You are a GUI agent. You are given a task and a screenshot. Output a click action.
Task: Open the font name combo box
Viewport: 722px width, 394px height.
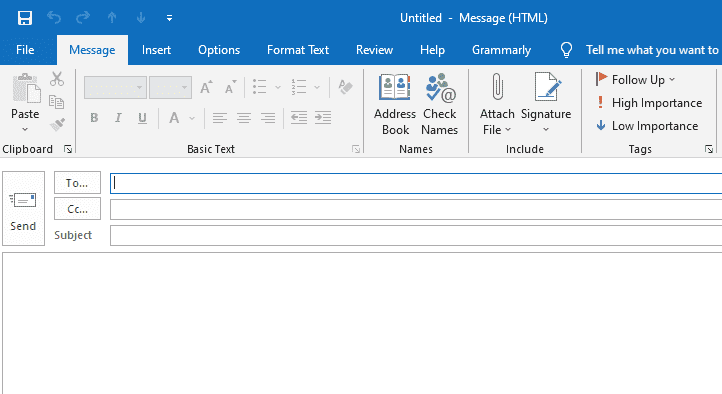point(115,87)
